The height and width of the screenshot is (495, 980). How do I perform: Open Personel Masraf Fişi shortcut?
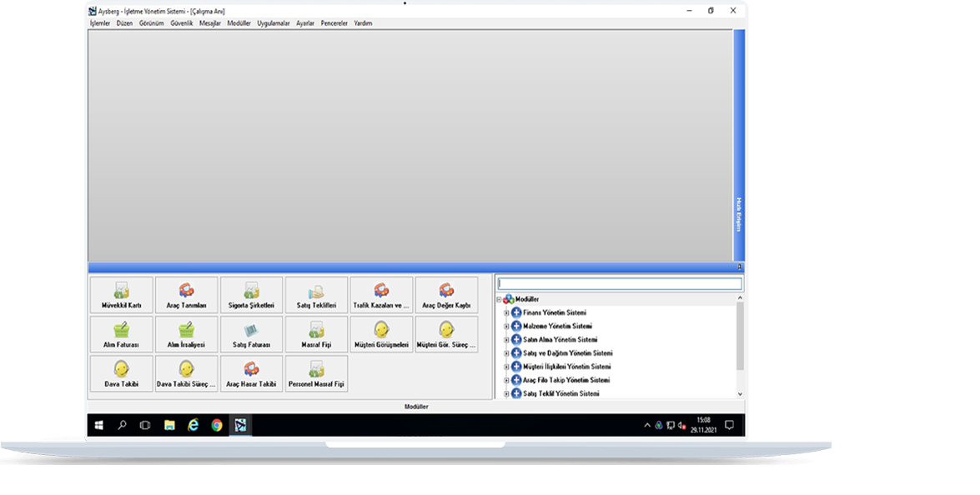tap(316, 373)
